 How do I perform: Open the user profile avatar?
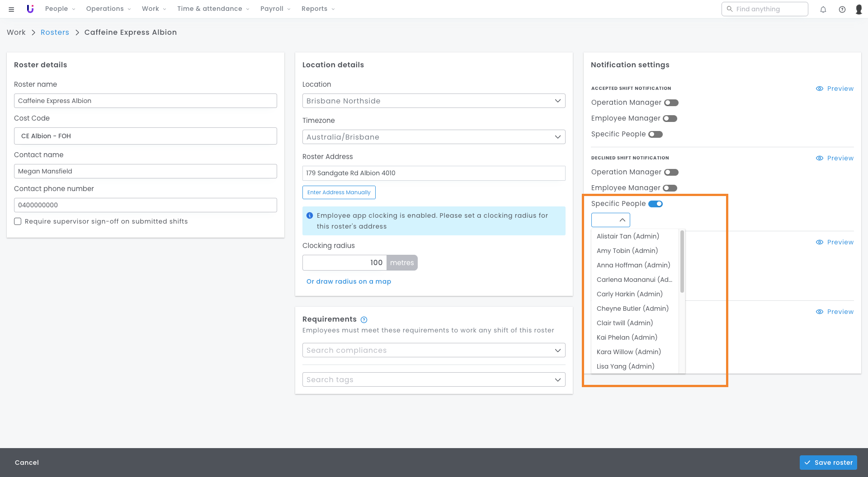859,9
